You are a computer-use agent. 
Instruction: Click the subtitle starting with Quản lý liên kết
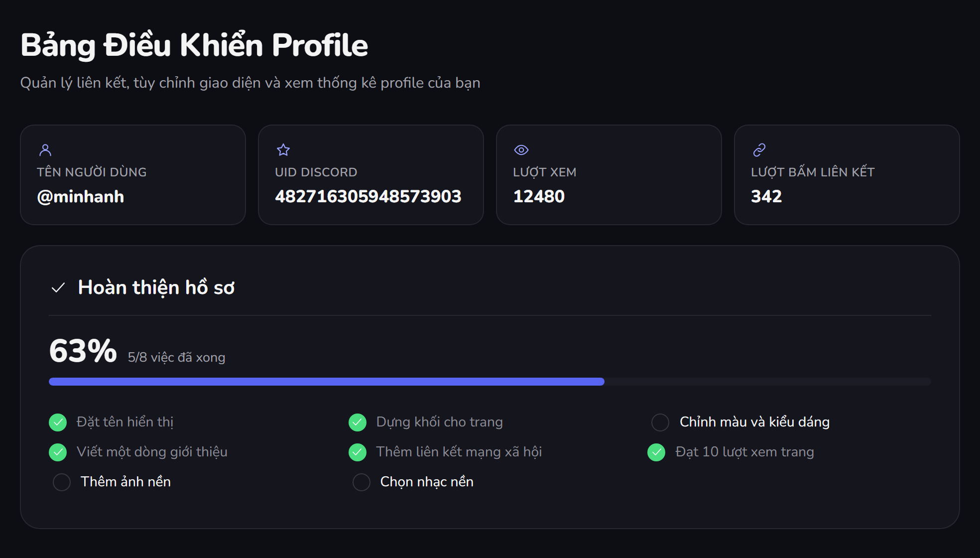(250, 83)
